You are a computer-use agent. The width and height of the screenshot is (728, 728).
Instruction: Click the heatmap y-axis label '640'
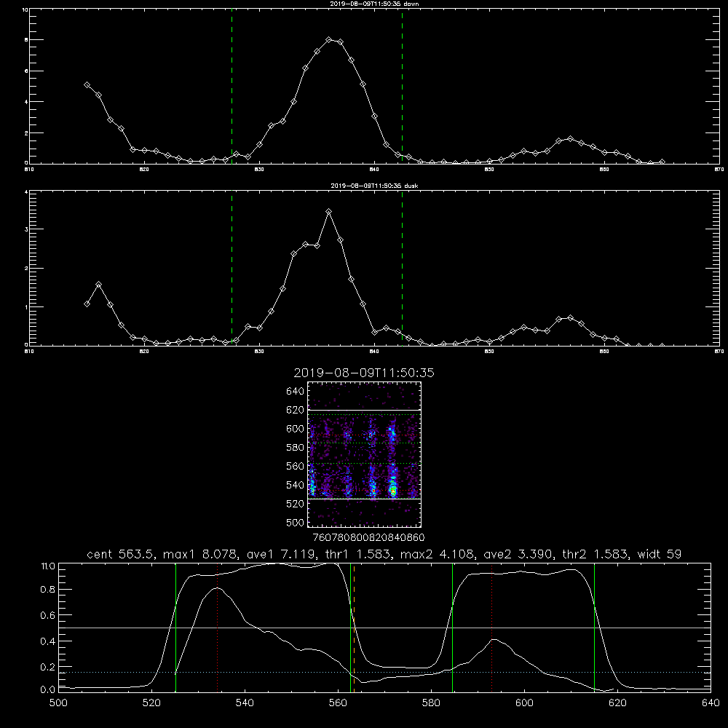click(x=296, y=391)
